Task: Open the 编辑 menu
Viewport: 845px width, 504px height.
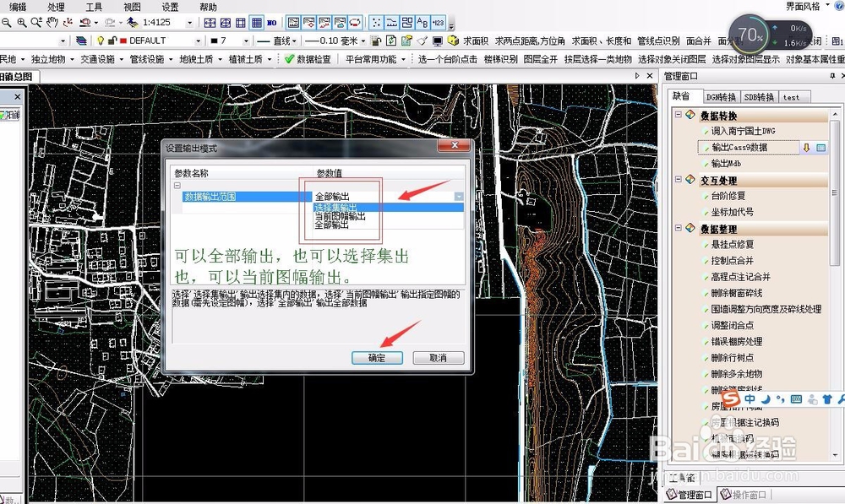Action: point(17,7)
